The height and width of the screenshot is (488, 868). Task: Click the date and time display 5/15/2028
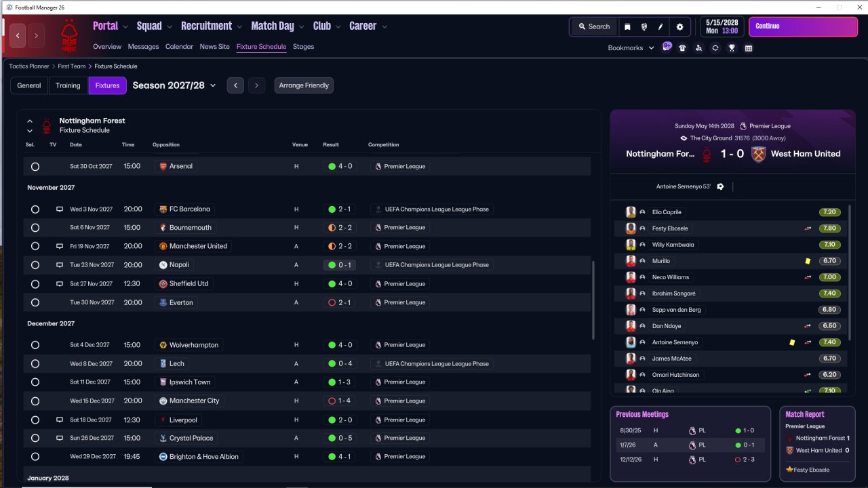point(721,26)
